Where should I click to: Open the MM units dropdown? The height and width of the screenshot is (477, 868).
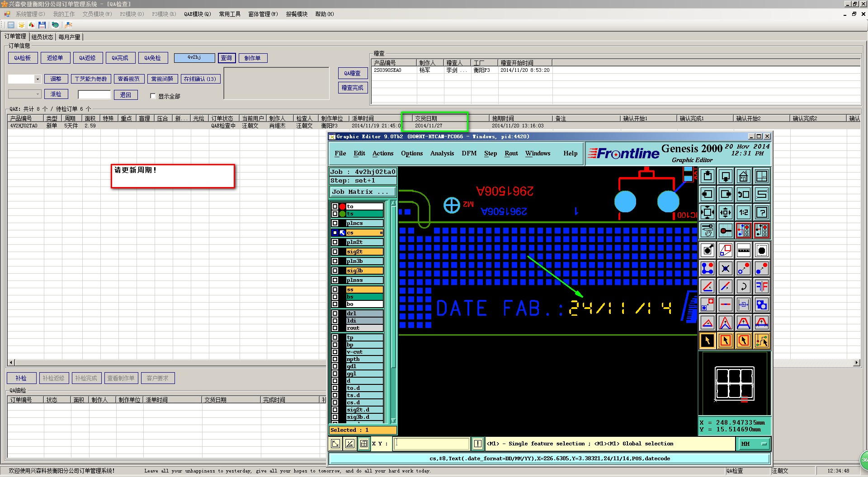pyautogui.click(x=753, y=444)
